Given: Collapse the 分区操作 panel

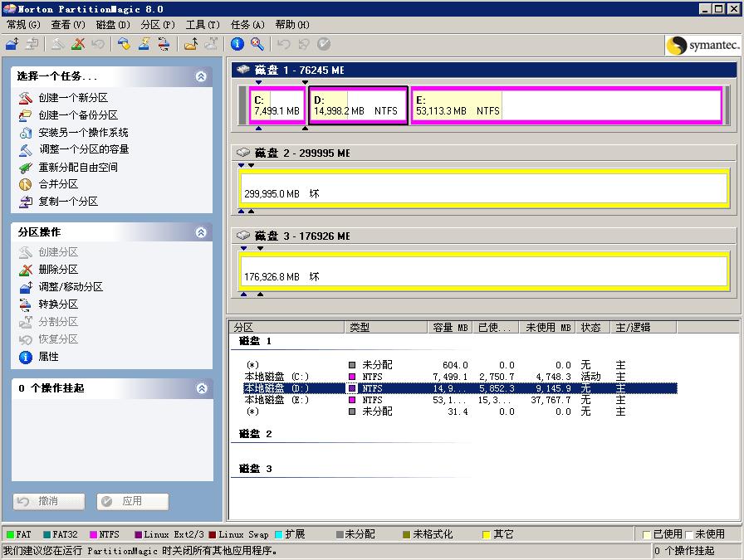Looking at the screenshot, I should (x=201, y=232).
